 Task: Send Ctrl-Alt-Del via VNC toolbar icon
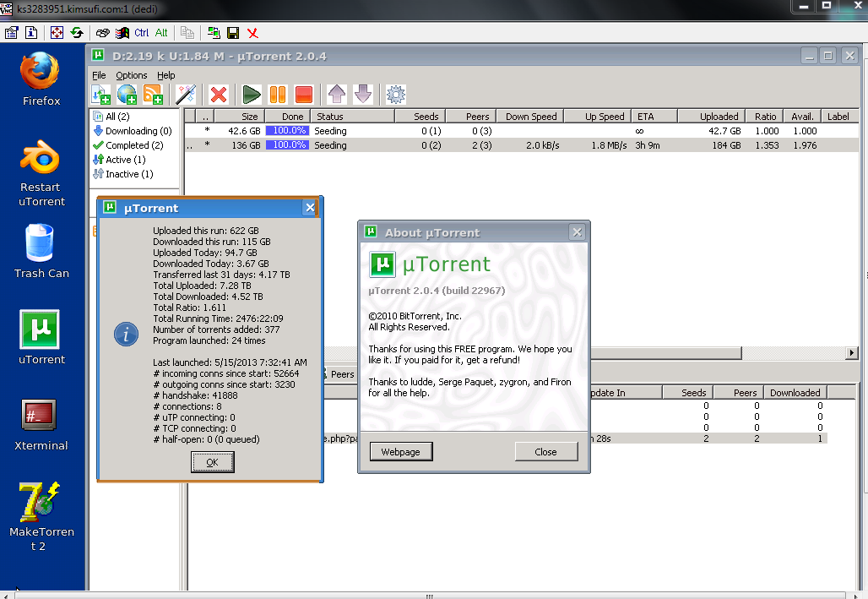click(102, 33)
